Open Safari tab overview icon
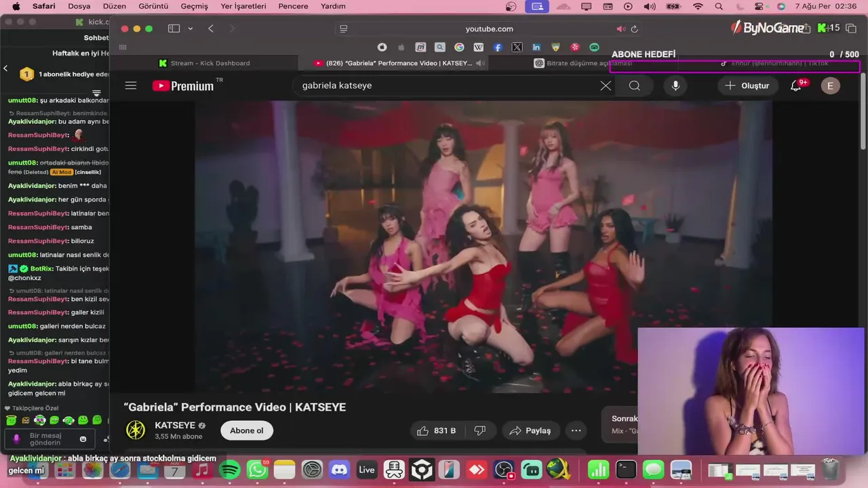Viewport: 868px width, 488px height. coord(852,28)
